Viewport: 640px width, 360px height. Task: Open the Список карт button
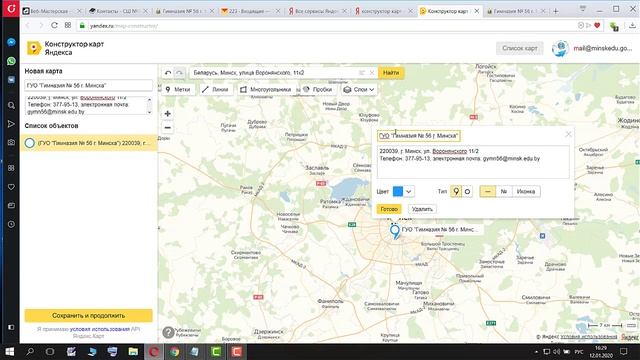[520, 48]
